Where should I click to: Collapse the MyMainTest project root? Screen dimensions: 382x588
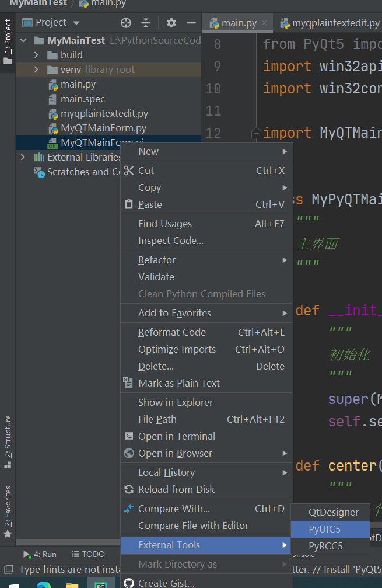click(x=23, y=40)
